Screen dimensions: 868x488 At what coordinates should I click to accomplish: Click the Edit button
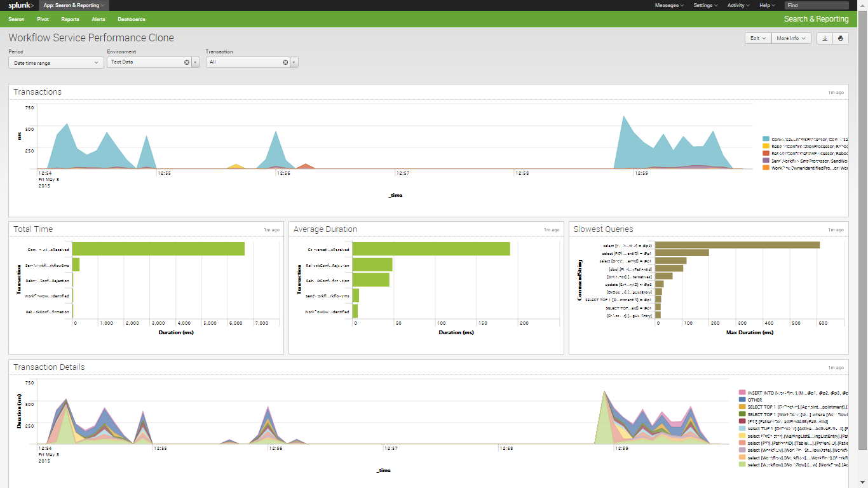[x=757, y=38]
